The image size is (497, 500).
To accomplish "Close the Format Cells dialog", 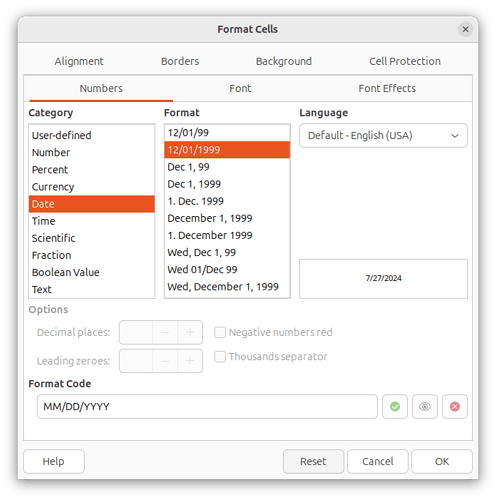I will (x=465, y=29).
